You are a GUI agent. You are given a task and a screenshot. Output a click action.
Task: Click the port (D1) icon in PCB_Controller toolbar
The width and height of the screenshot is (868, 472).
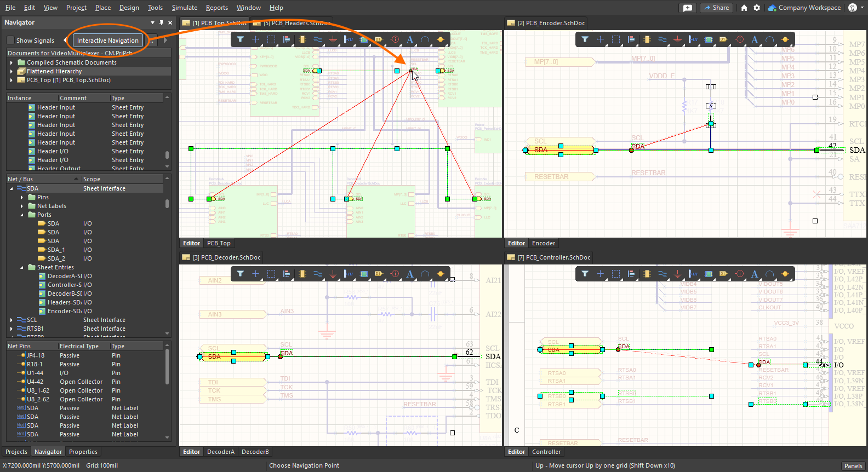point(723,274)
